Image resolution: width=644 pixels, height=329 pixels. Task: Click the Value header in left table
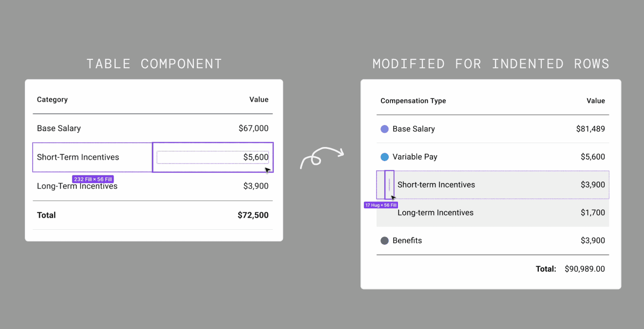pyautogui.click(x=259, y=99)
